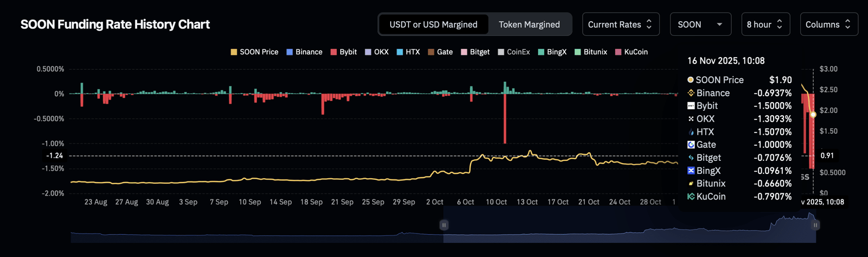The width and height of the screenshot is (868, 257).
Task: Open the Columns dropdown
Action: (x=829, y=24)
